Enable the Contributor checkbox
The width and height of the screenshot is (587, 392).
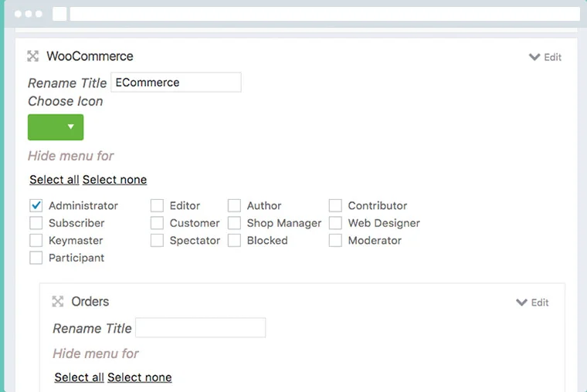(x=335, y=206)
